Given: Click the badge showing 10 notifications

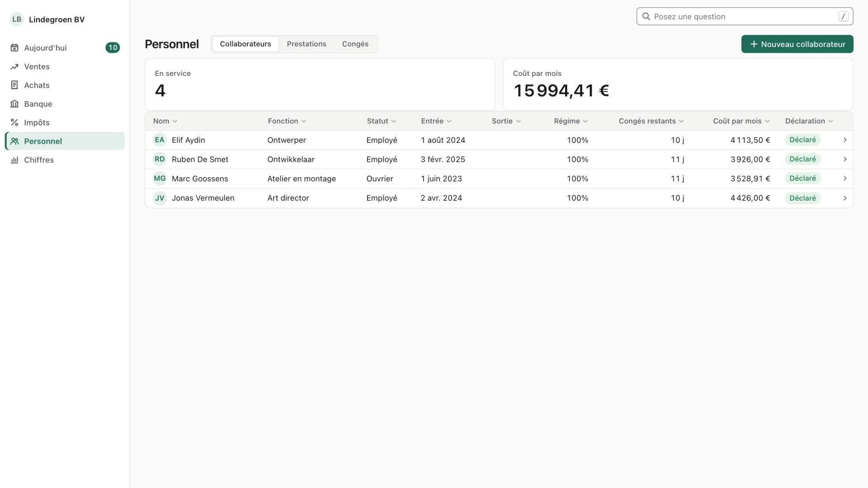Looking at the screenshot, I should (113, 48).
